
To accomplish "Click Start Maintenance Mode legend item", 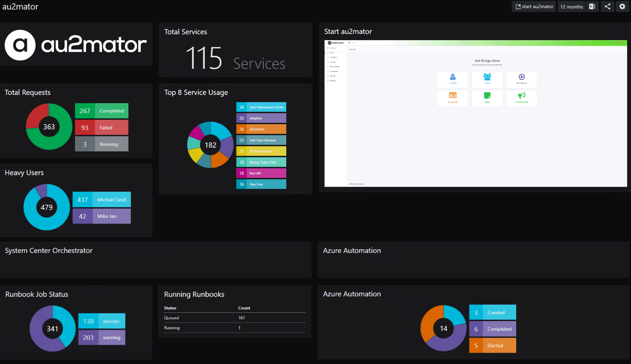I will [261, 107].
